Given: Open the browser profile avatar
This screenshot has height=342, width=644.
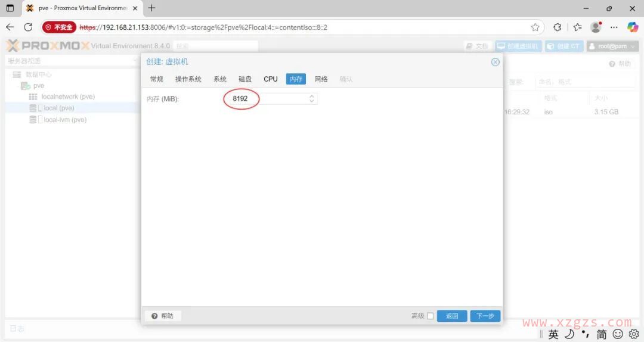Looking at the screenshot, I should 596,27.
